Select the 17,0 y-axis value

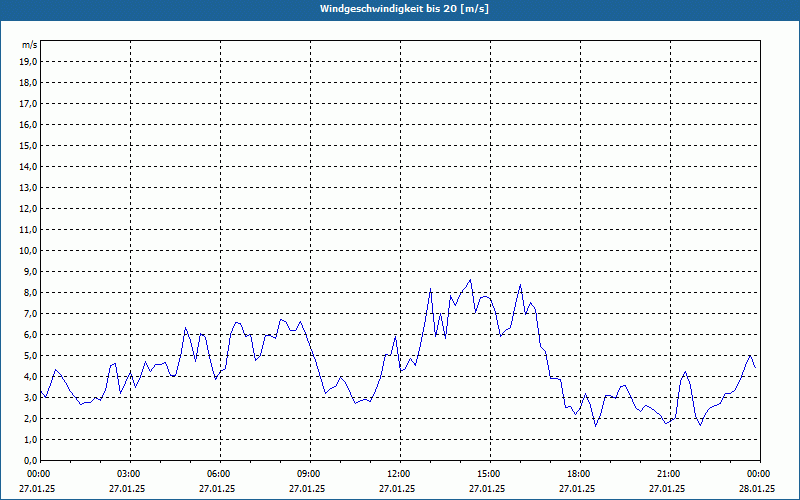tap(28, 104)
